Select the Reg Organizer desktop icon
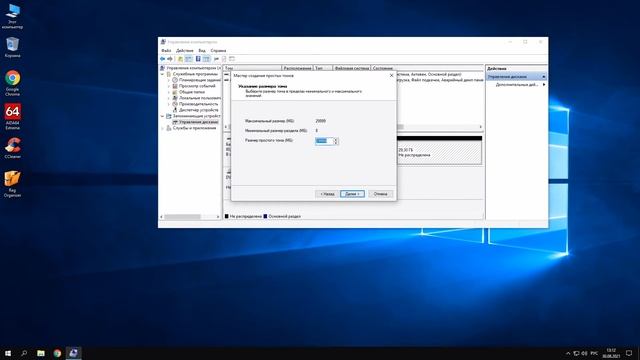 [x=12, y=184]
